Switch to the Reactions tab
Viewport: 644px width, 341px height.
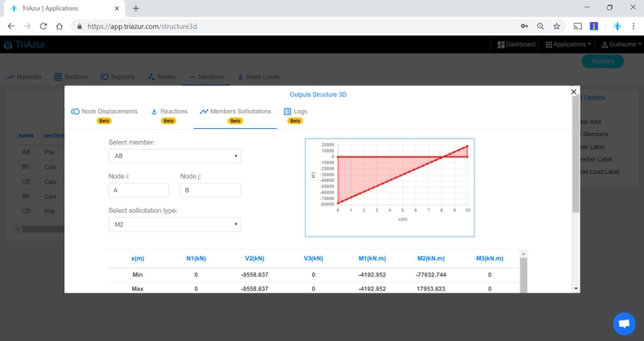pyautogui.click(x=169, y=116)
